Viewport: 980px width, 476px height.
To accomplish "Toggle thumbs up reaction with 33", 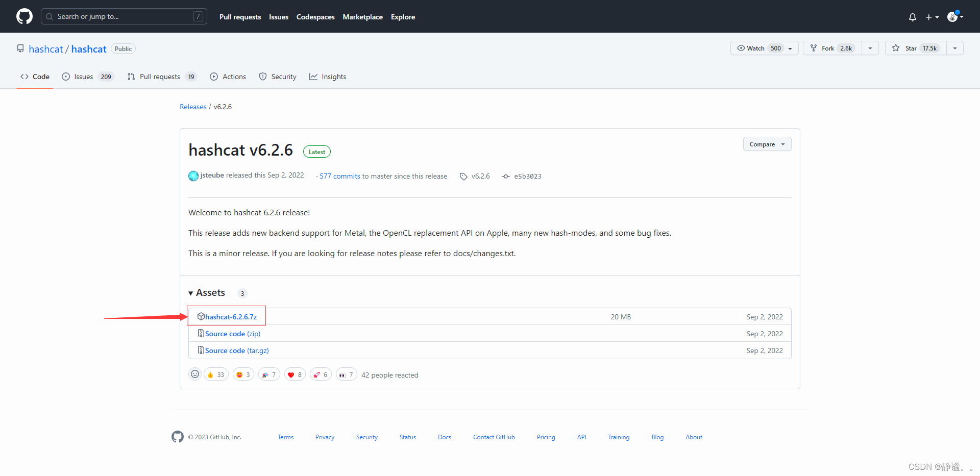I will pyautogui.click(x=216, y=374).
